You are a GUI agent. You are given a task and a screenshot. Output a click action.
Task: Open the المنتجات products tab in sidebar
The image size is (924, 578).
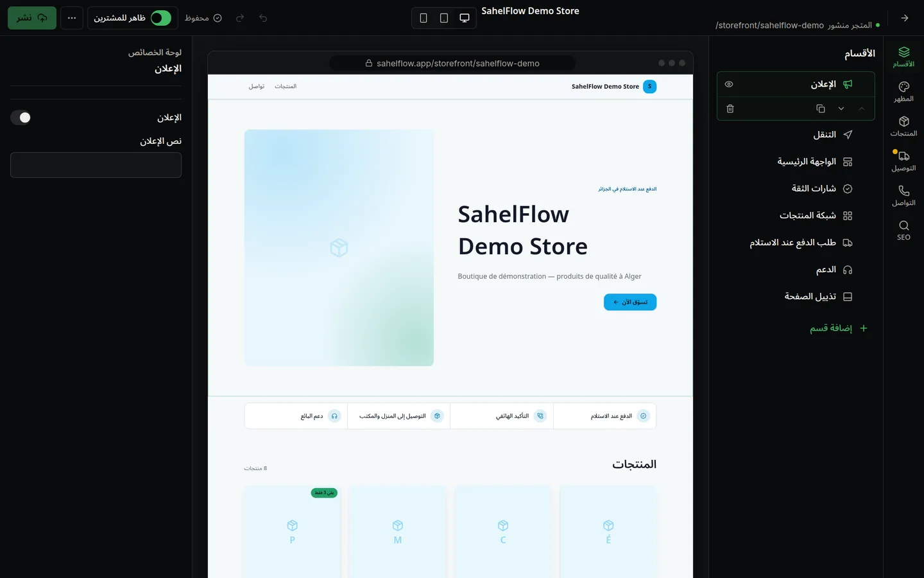(x=903, y=127)
